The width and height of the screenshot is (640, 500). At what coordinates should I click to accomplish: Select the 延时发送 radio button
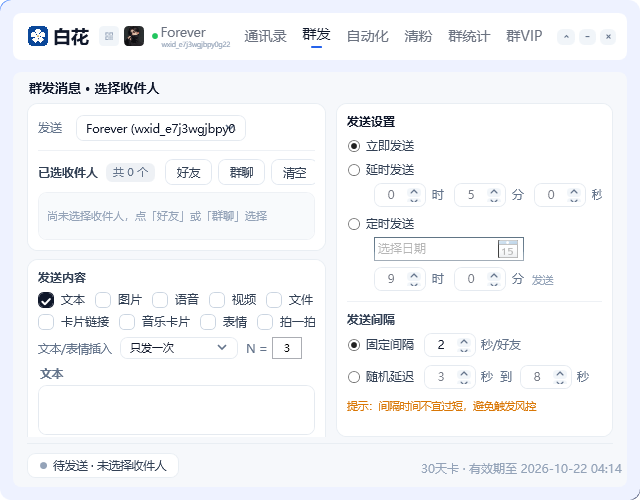[354, 170]
